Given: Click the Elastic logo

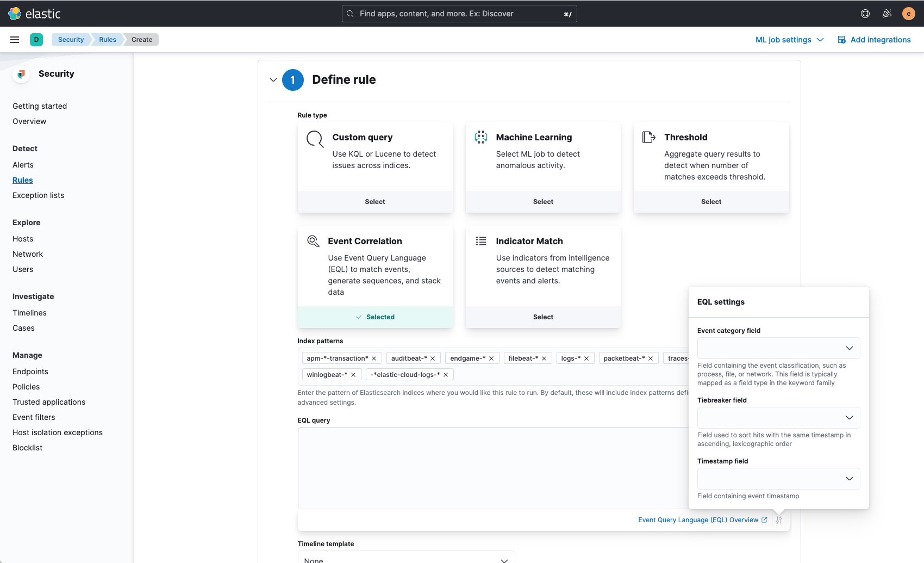Looking at the screenshot, I should point(34,14).
